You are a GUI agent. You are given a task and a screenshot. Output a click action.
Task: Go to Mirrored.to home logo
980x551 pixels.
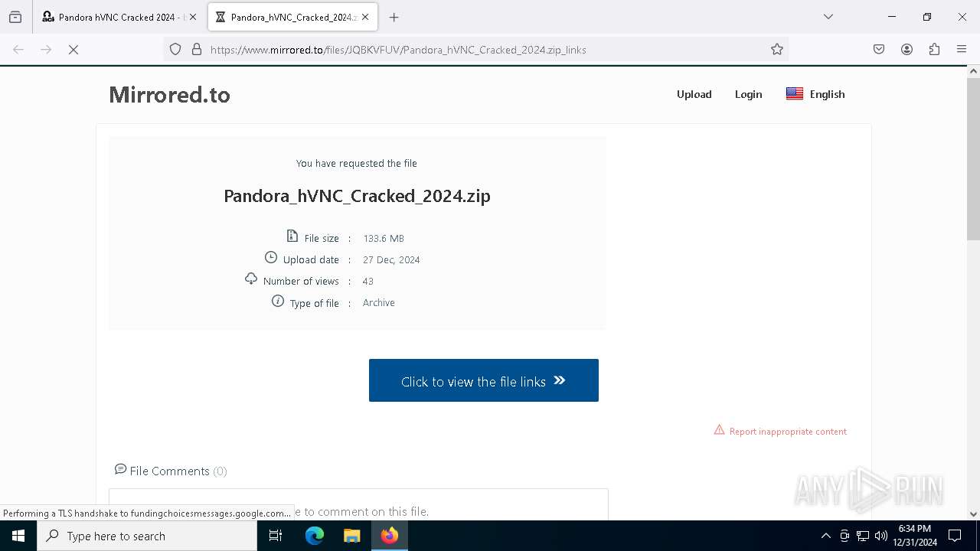(169, 95)
